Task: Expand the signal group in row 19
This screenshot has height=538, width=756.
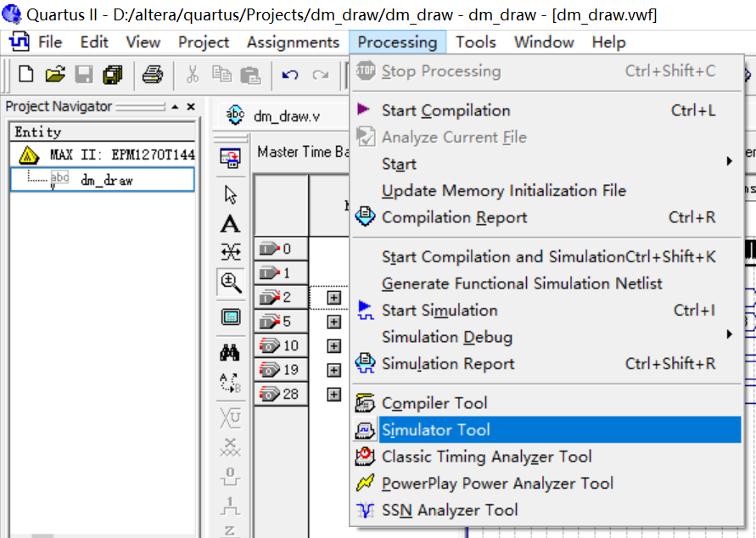Action: coord(333,370)
